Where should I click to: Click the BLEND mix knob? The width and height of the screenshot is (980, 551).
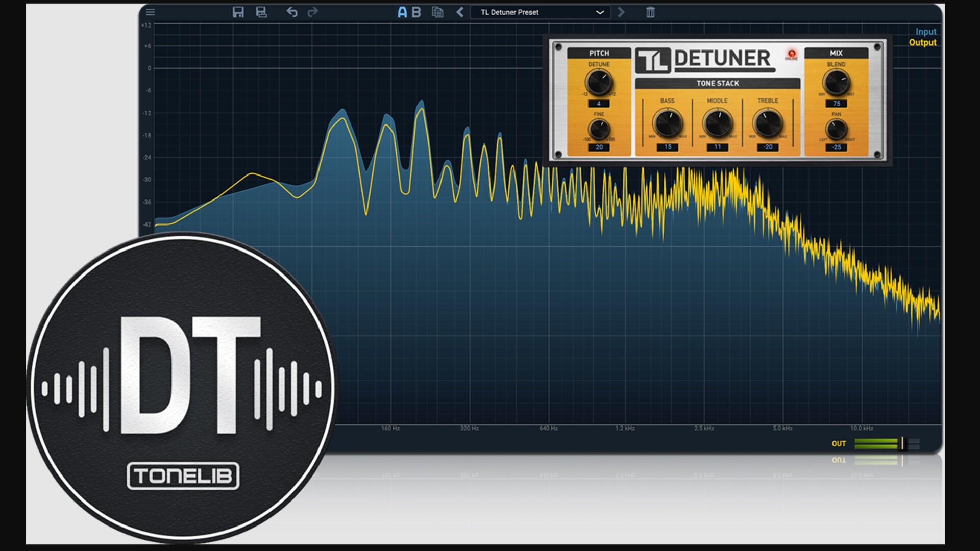pyautogui.click(x=836, y=83)
